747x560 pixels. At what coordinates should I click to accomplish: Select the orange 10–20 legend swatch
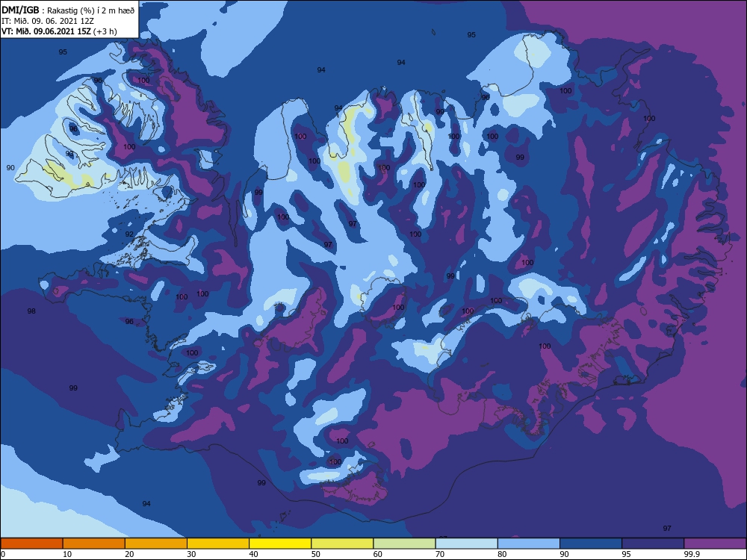94,544
